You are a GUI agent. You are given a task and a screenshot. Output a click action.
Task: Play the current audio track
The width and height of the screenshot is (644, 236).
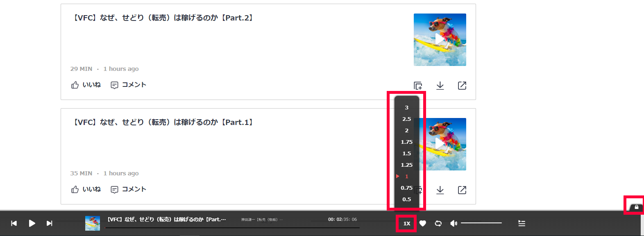tap(32, 223)
